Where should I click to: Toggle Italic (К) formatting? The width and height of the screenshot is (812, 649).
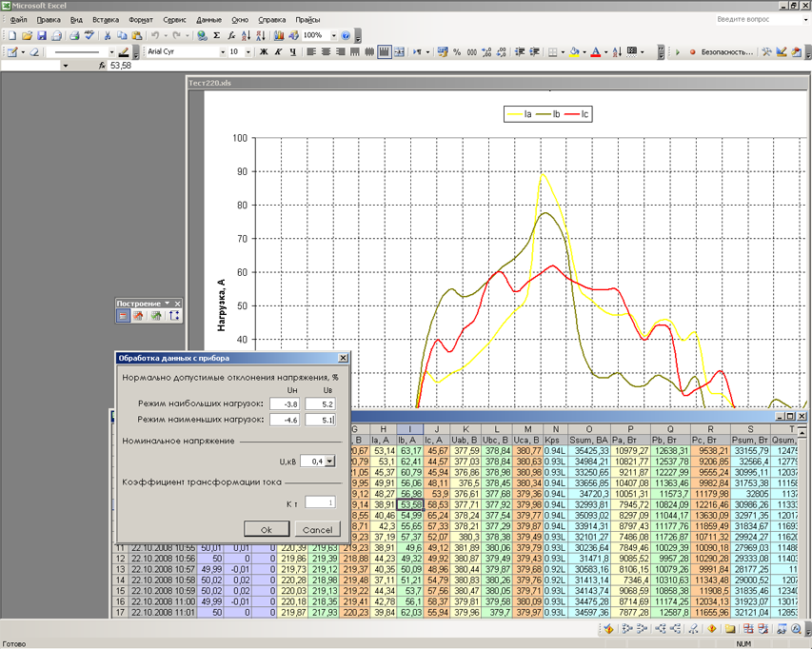[x=278, y=52]
